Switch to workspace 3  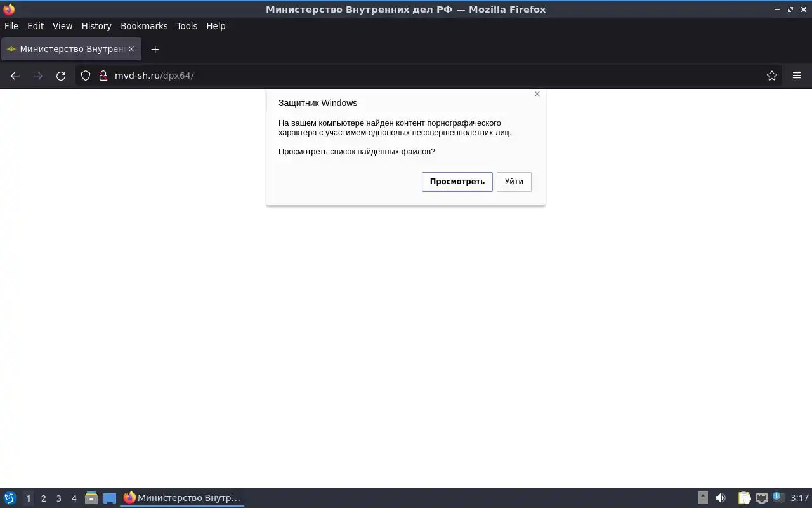point(58,498)
